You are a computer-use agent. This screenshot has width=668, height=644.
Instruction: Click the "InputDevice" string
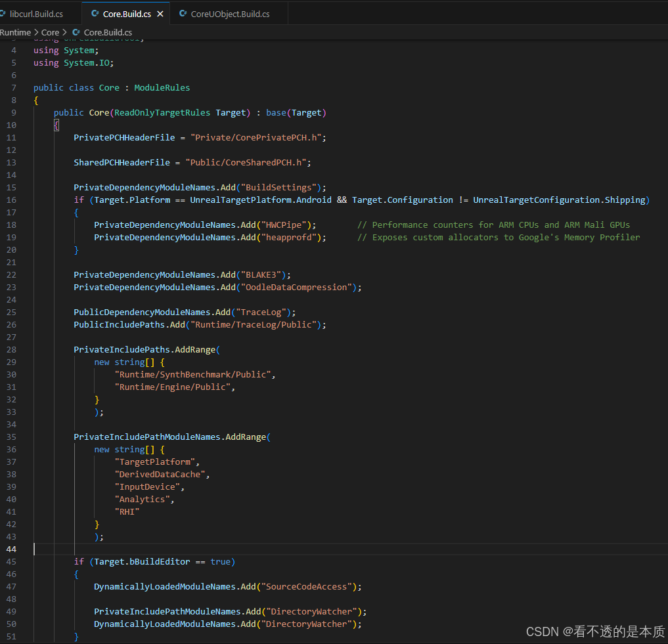(147, 487)
